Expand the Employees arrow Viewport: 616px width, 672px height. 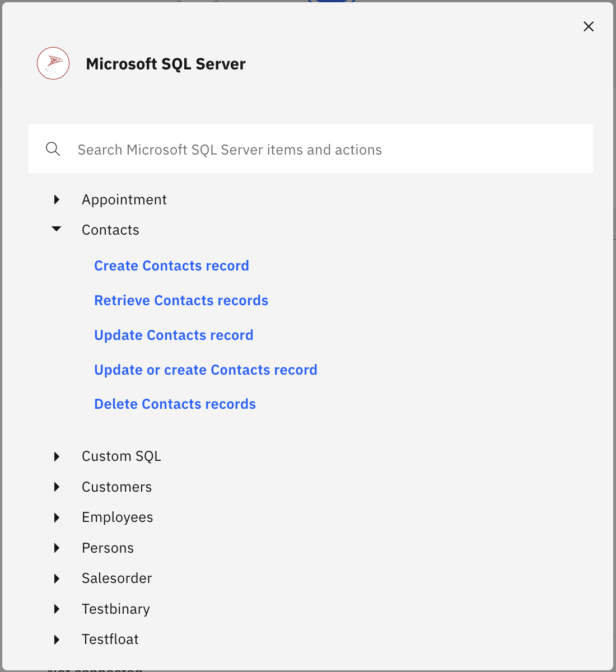[x=57, y=517]
